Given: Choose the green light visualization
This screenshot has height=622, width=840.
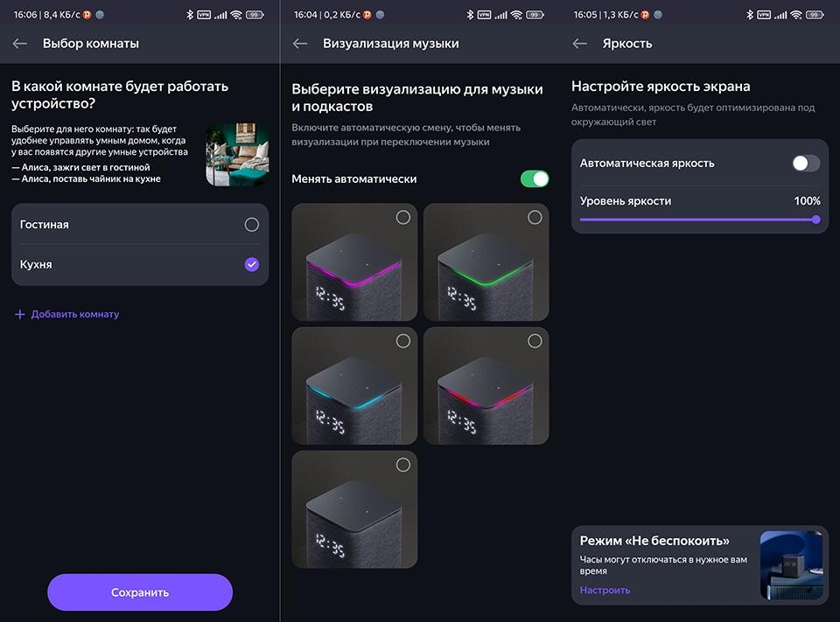Looking at the screenshot, I should coord(486,262).
